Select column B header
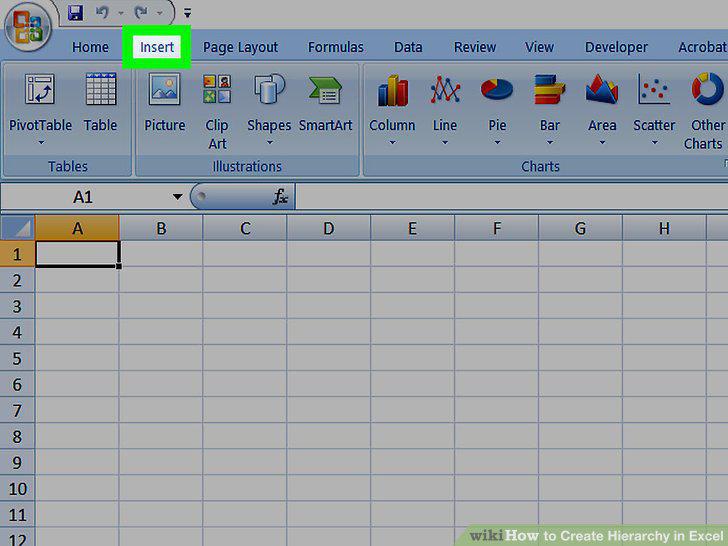 tap(161, 228)
